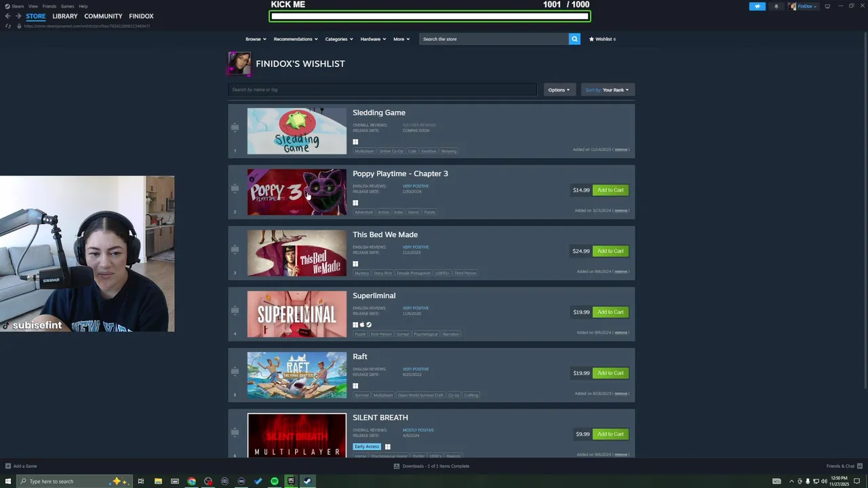
Task: Click the Early Access badge on SILENT BREATH
Action: [x=367, y=447]
